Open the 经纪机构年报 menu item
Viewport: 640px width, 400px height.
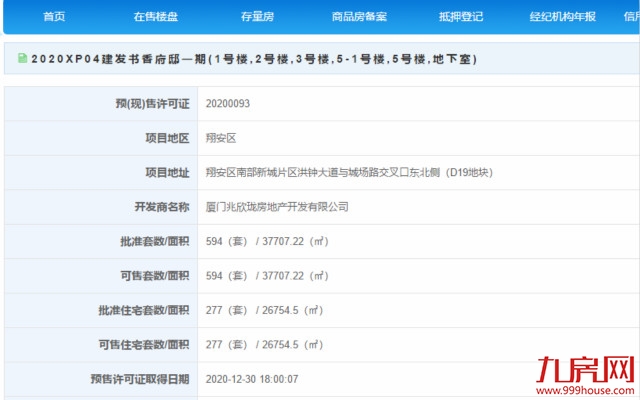pyautogui.click(x=562, y=16)
